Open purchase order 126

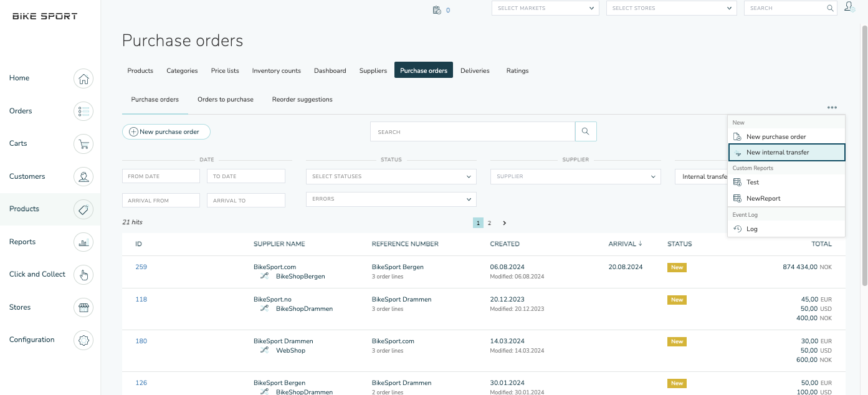pyautogui.click(x=141, y=383)
